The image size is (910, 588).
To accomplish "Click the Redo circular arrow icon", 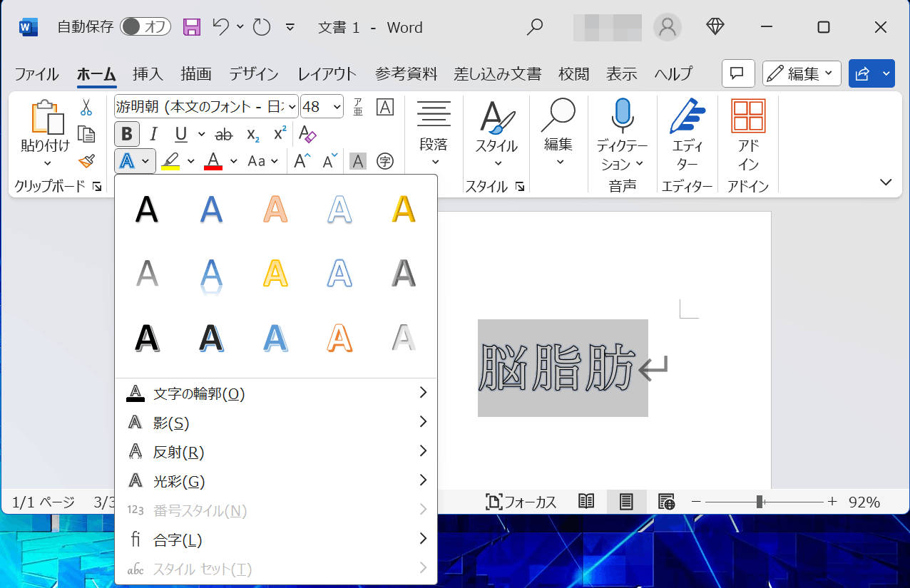I will [x=262, y=27].
